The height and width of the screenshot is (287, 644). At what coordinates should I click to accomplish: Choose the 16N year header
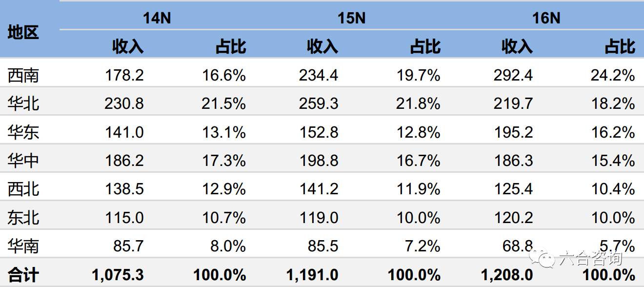(546, 18)
